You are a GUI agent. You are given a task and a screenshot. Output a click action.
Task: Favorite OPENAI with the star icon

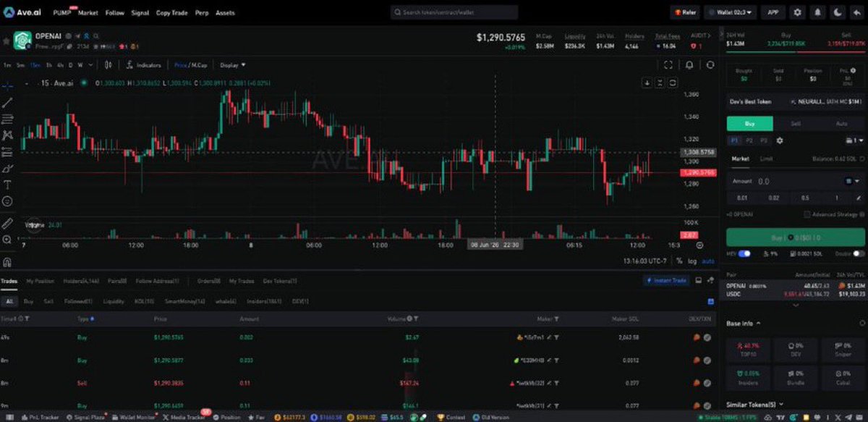click(7, 41)
